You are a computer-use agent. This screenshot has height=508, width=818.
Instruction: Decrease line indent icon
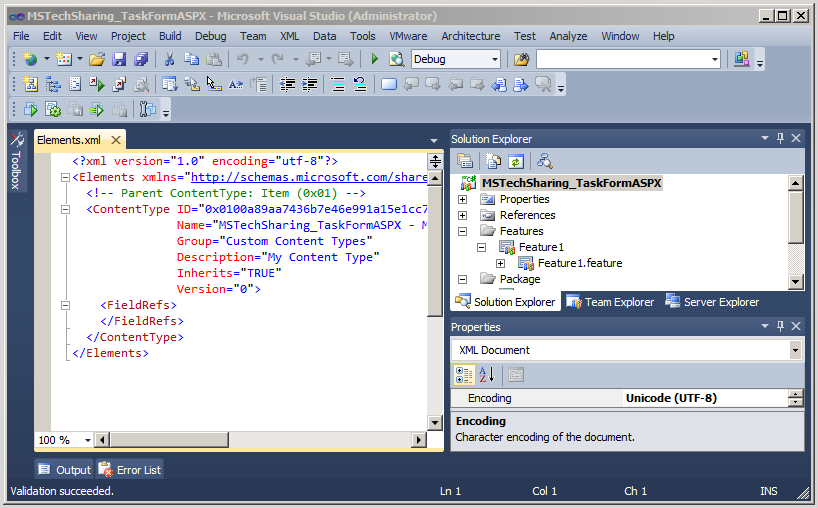[x=287, y=84]
